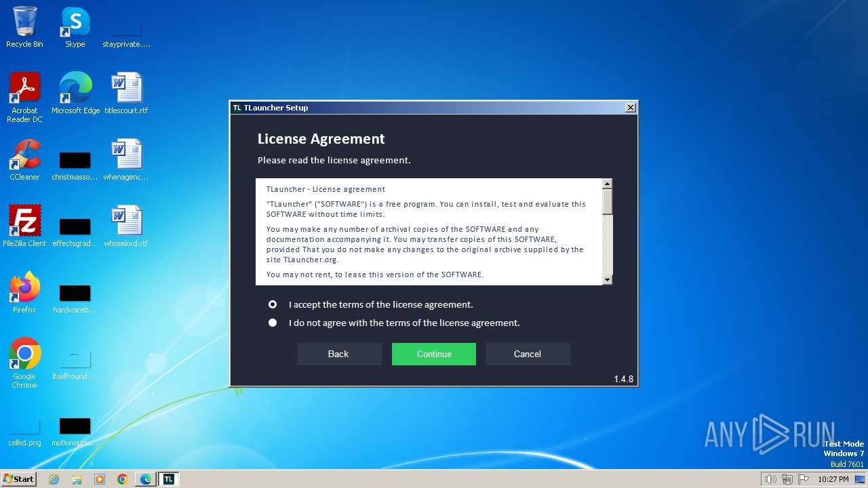The height and width of the screenshot is (488, 868).
Task: Select 'I do not agree' radio button
Action: pos(273,323)
